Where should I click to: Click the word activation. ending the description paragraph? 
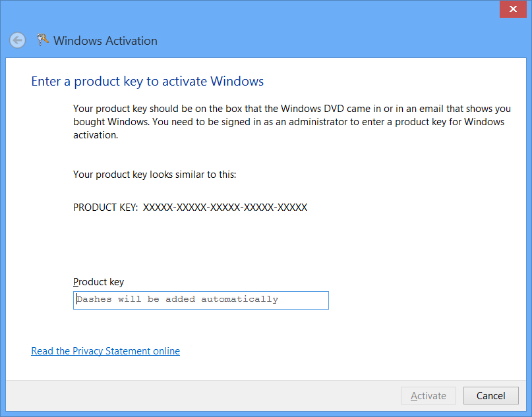coord(96,135)
